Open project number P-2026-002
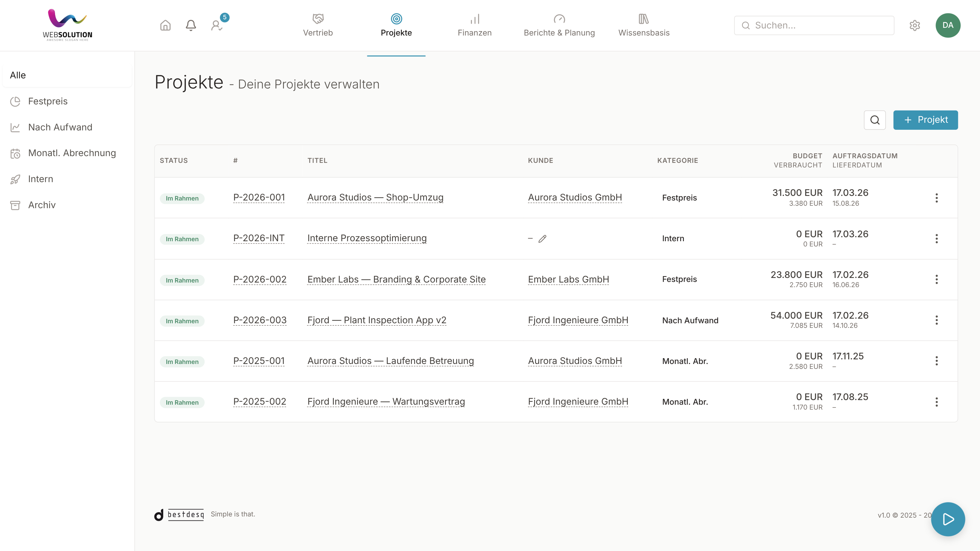Viewport: 980px width, 551px height. pyautogui.click(x=260, y=279)
